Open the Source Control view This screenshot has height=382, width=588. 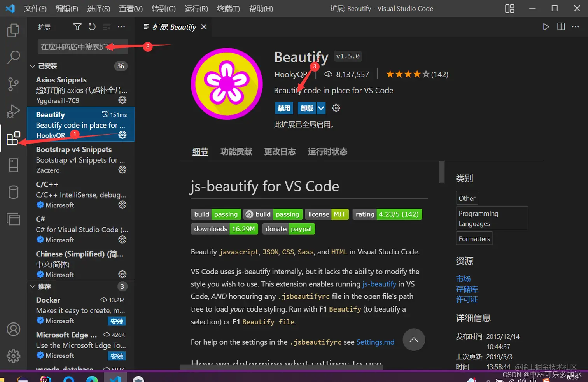tap(13, 84)
